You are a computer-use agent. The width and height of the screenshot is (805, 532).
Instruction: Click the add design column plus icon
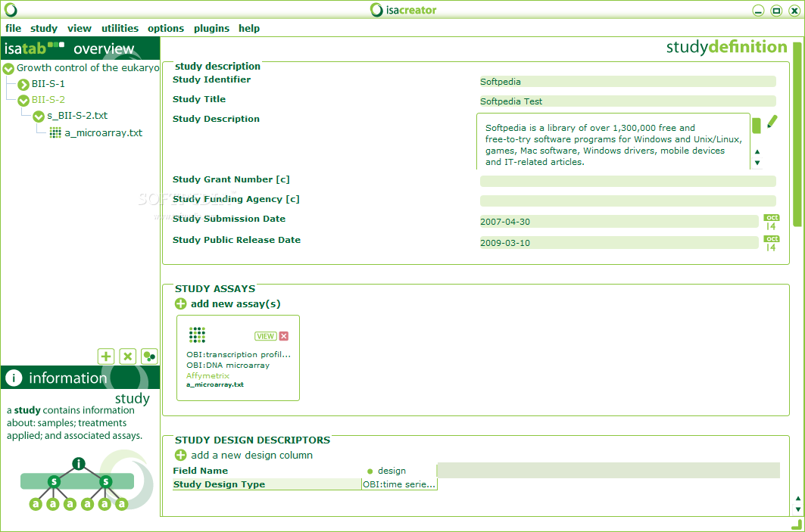click(x=181, y=455)
